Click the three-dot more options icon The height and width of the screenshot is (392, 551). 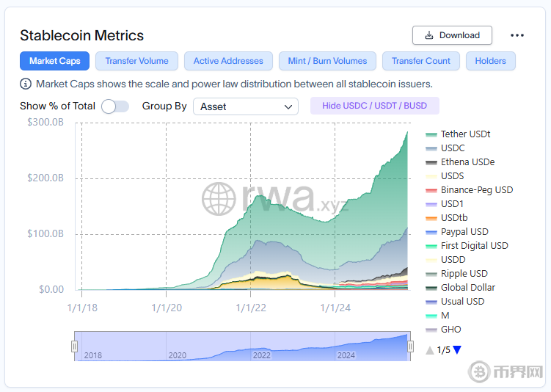[517, 35]
